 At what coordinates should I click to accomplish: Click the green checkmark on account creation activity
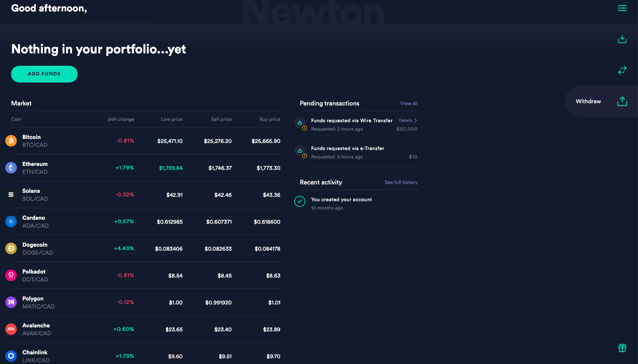pyautogui.click(x=300, y=201)
